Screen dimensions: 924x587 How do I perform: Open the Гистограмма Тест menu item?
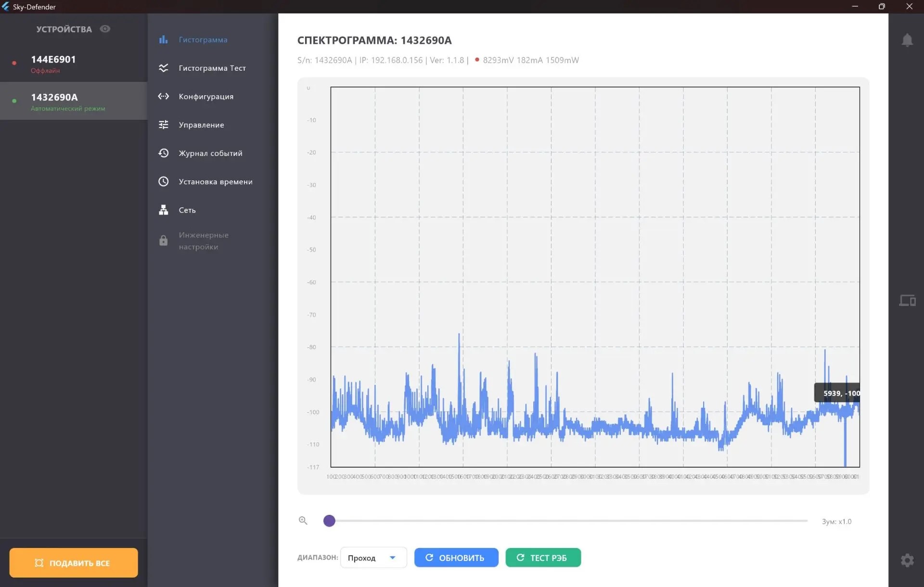pos(213,68)
